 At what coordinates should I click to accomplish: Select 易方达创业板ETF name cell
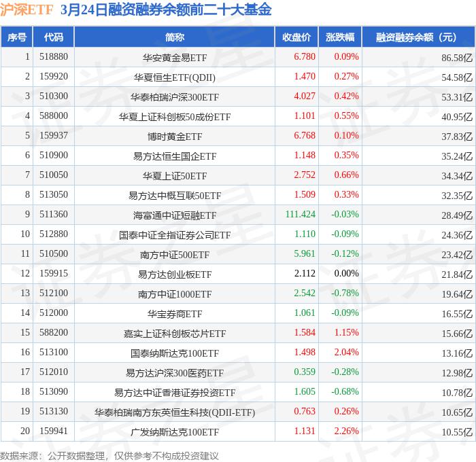[x=175, y=274]
